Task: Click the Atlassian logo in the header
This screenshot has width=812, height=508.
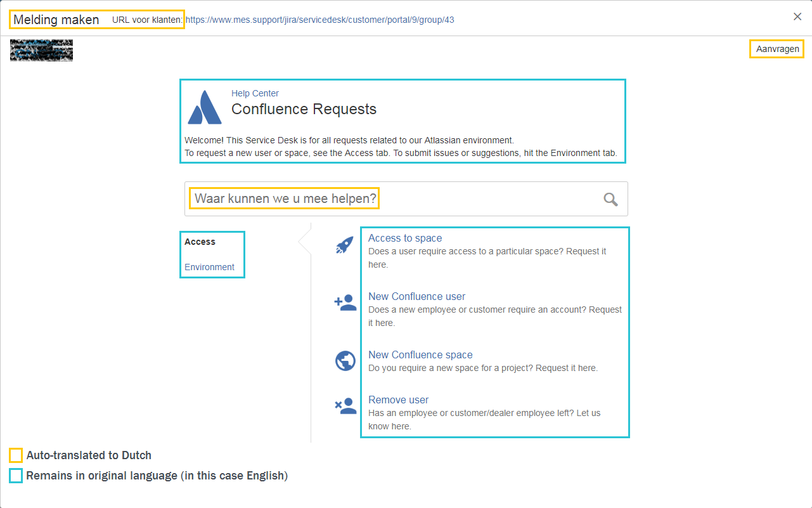Action: [x=205, y=107]
